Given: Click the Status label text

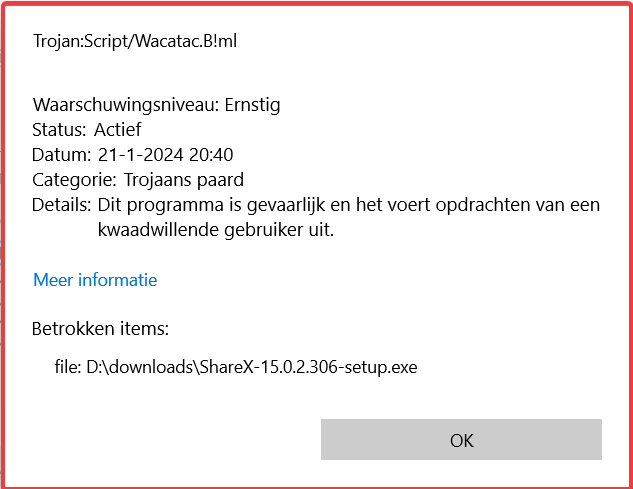Looking at the screenshot, I should 60,129.
